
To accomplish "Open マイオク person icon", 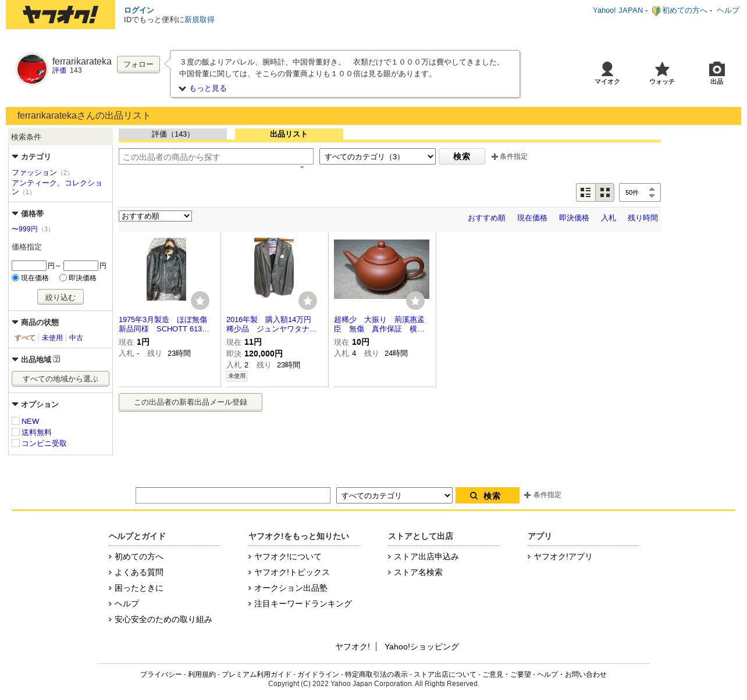I will [607, 69].
